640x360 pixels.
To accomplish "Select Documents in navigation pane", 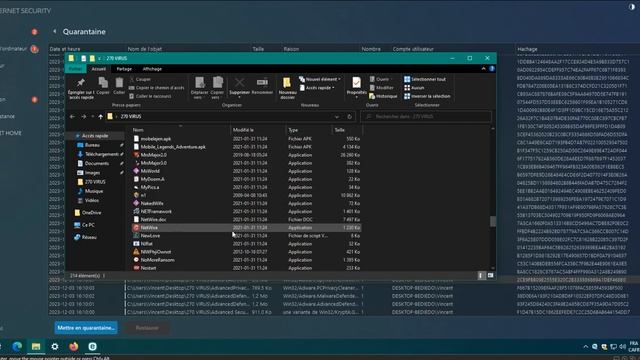I will pyautogui.click(x=96, y=163).
